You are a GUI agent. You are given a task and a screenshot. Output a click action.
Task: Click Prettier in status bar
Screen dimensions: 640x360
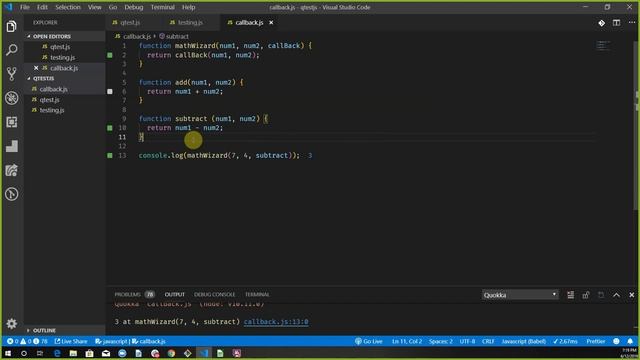click(x=596, y=341)
